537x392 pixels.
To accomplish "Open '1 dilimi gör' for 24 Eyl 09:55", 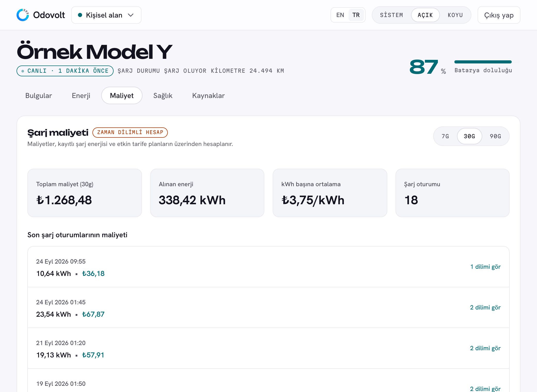I will 485,267.
